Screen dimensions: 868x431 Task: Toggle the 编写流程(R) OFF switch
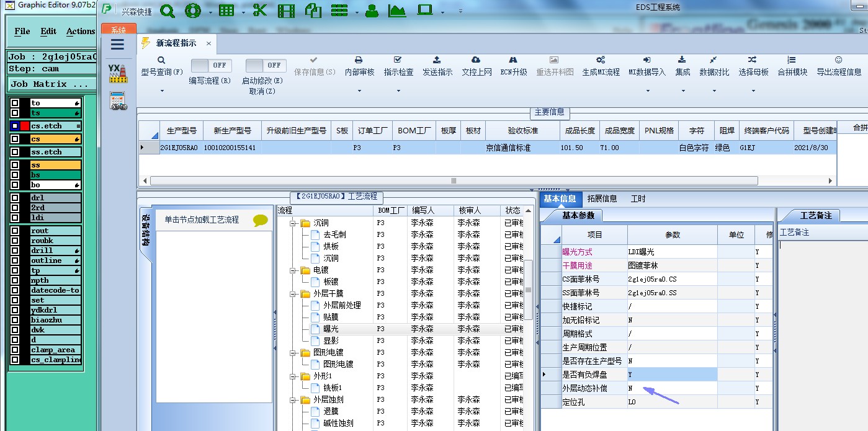coord(211,65)
